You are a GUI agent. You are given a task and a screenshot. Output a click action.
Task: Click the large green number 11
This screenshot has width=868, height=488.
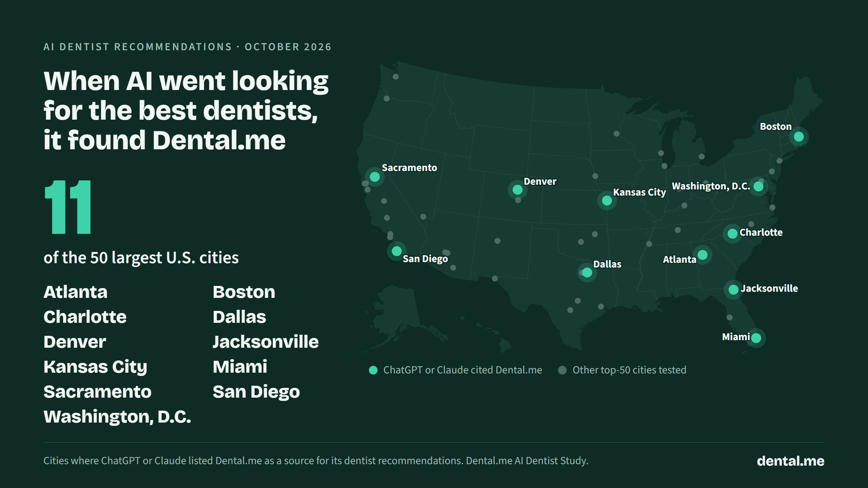point(68,207)
